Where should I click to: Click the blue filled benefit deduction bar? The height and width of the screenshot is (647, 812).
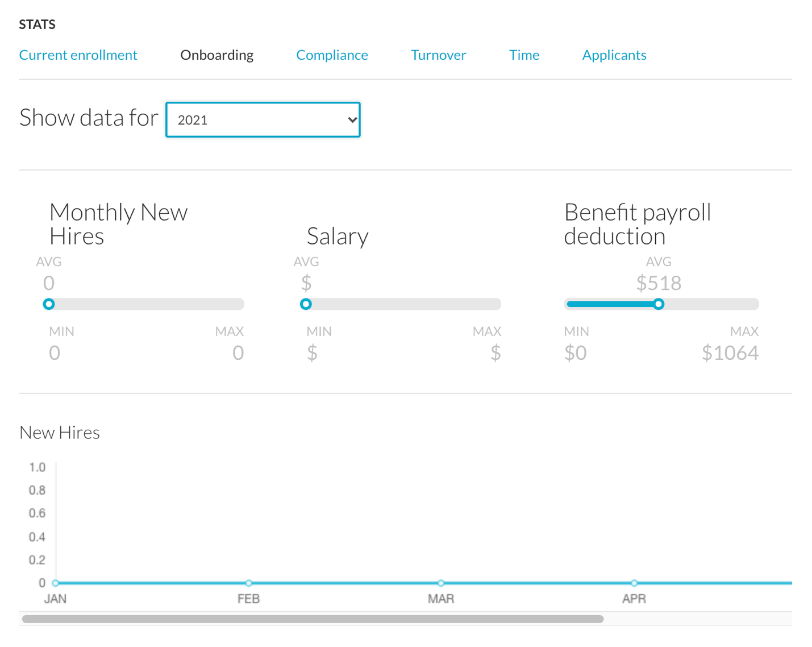tap(611, 304)
